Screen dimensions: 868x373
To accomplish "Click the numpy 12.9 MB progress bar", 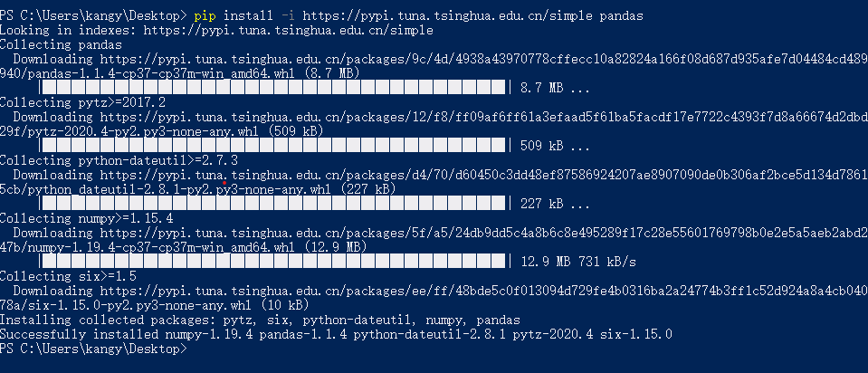I will click(272, 262).
